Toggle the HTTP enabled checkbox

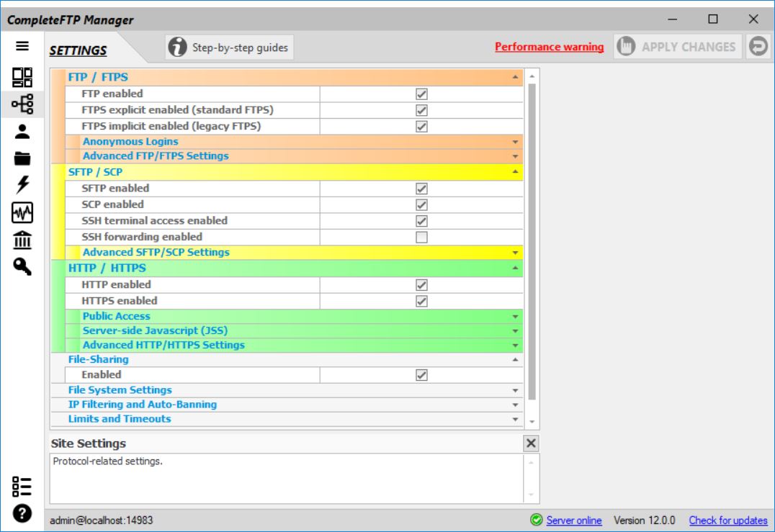[x=421, y=285]
